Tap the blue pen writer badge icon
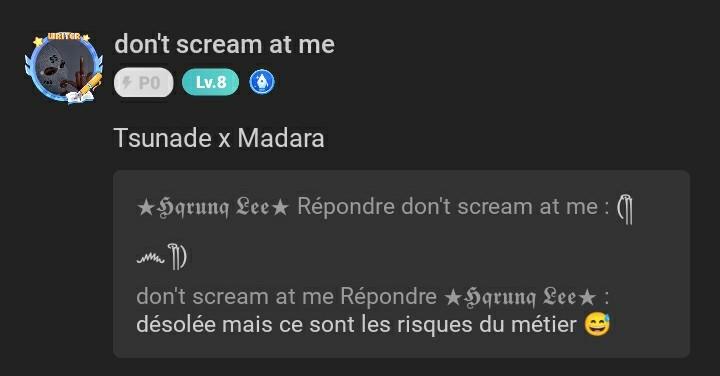Image resolution: width=720 pixels, height=376 pixels. coord(262,82)
